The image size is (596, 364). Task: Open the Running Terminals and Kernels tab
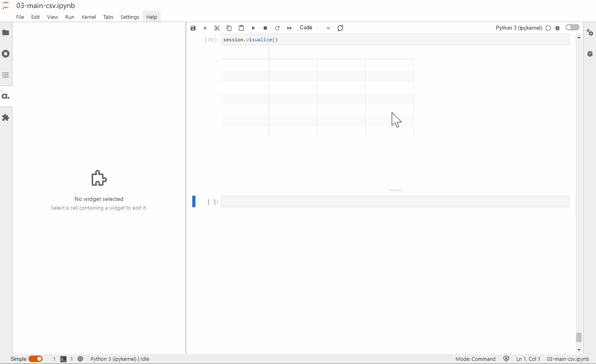(x=6, y=54)
